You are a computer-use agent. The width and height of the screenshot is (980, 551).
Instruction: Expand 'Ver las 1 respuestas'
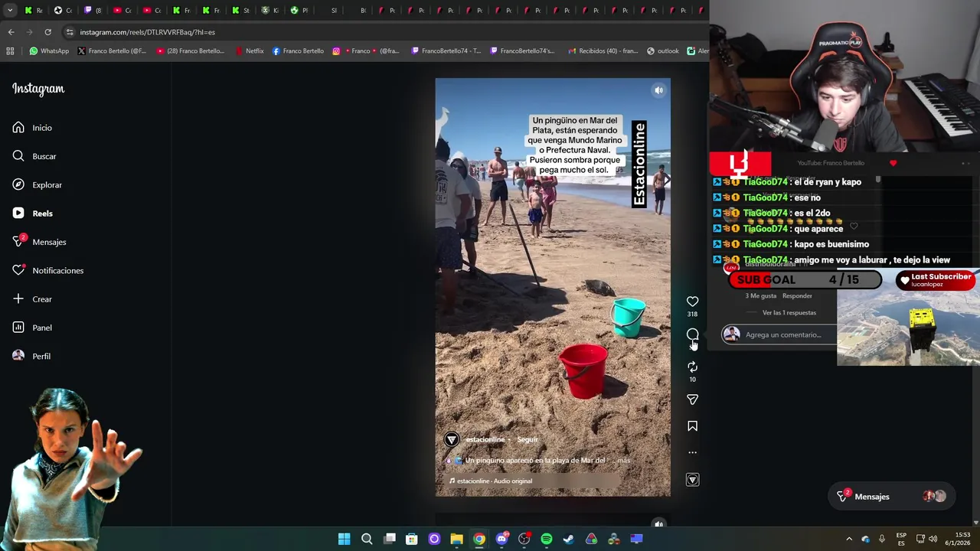pos(789,312)
